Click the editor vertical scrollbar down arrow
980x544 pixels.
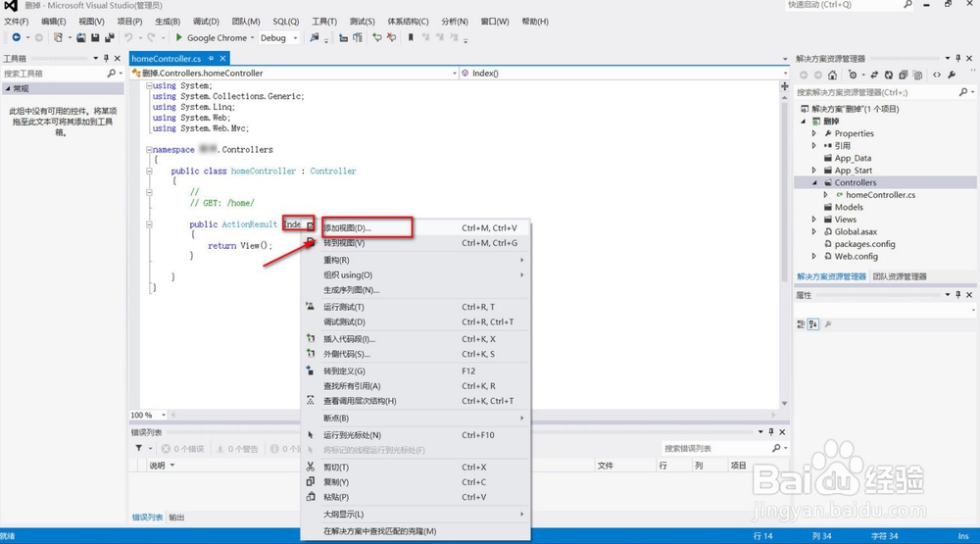[x=784, y=404]
